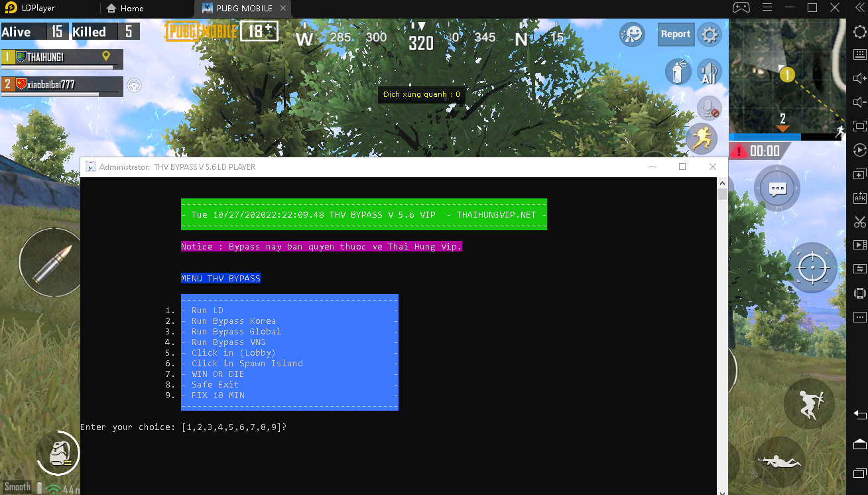Open keyboard mapping tool in LDPlayer sidebar
Viewport: 868px width, 495px height.
pos(859,54)
